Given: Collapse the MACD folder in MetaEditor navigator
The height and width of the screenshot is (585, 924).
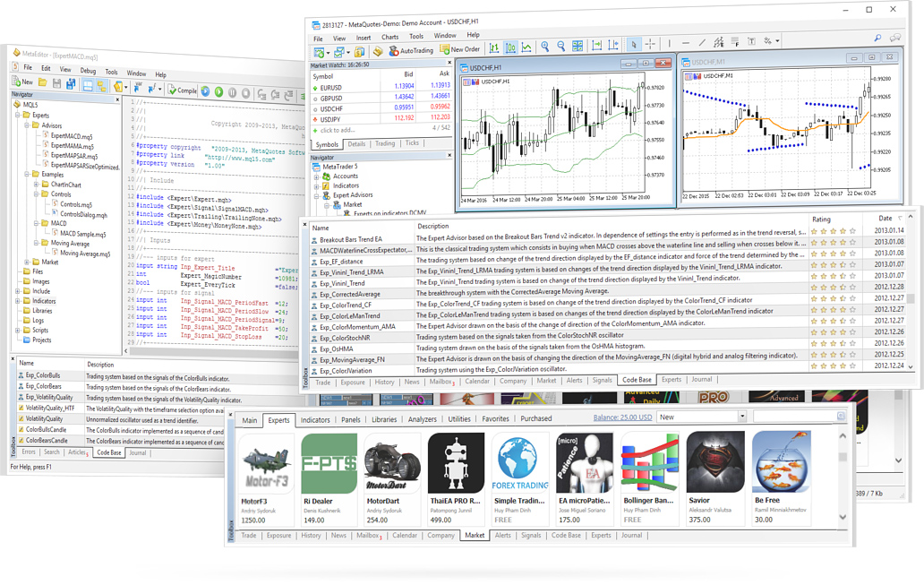Looking at the screenshot, I should [38, 224].
